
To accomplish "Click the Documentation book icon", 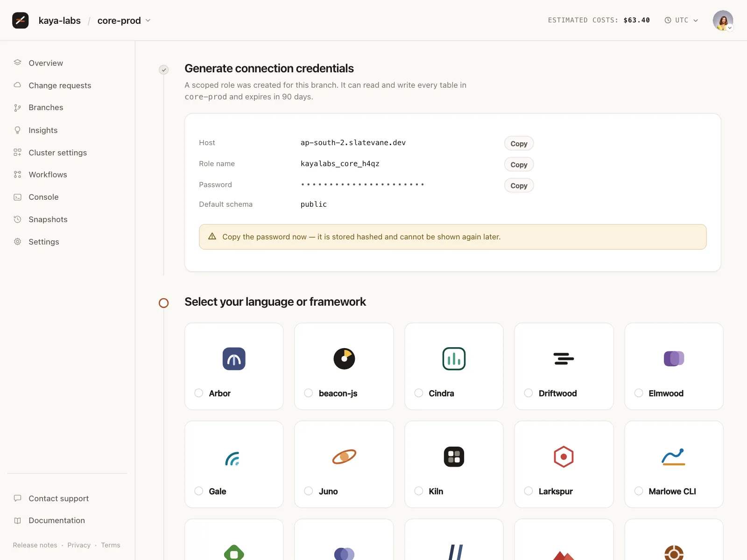I will tap(18, 520).
